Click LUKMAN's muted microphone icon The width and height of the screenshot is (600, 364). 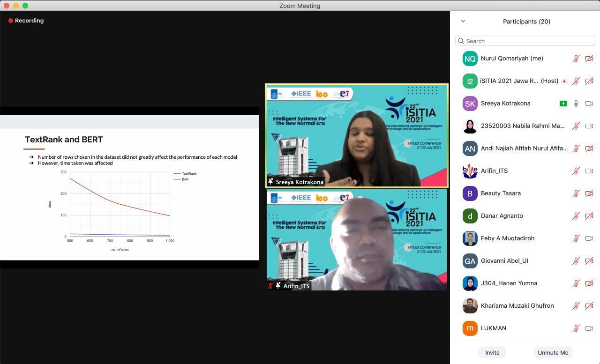pos(576,328)
